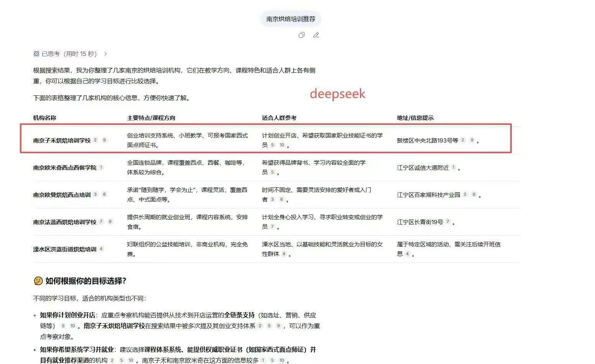The width and height of the screenshot is (595, 364).
Task: Click the 机构名称 column header
Action: tap(44, 118)
